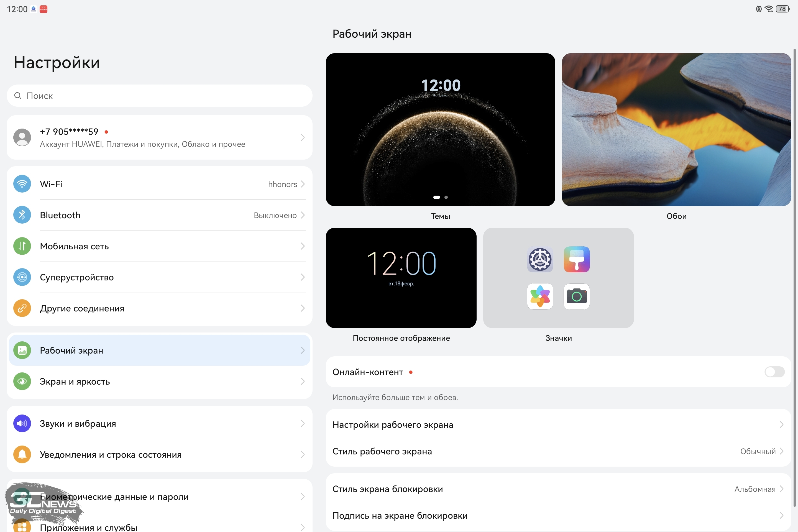Open Bluetooth via the Выключено chevron
Image resolution: width=798 pixels, height=532 pixels.
pos(303,215)
